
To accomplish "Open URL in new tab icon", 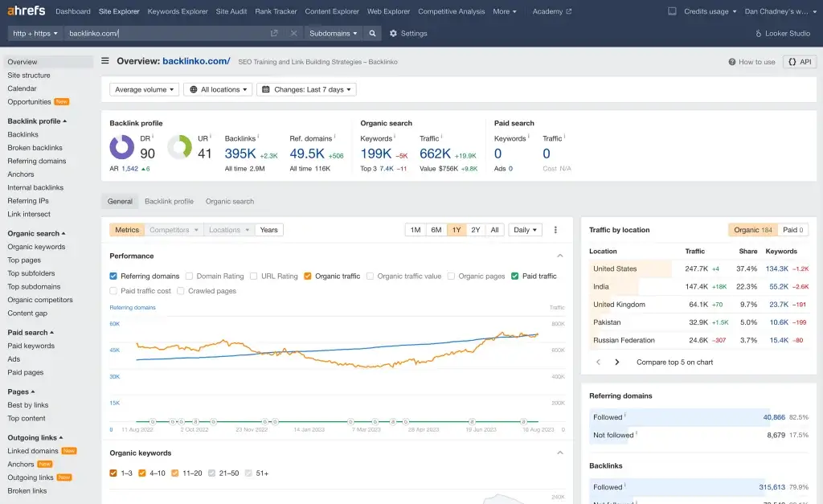I will point(274,34).
